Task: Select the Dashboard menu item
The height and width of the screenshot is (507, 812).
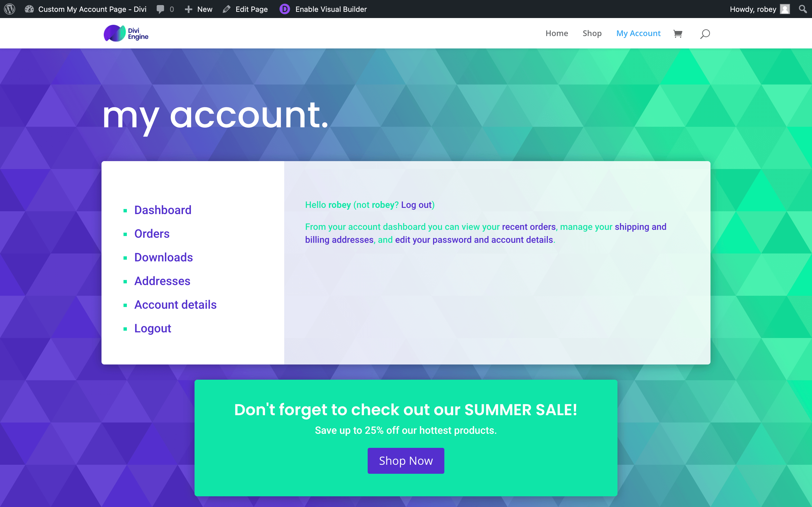Action: 162,210
